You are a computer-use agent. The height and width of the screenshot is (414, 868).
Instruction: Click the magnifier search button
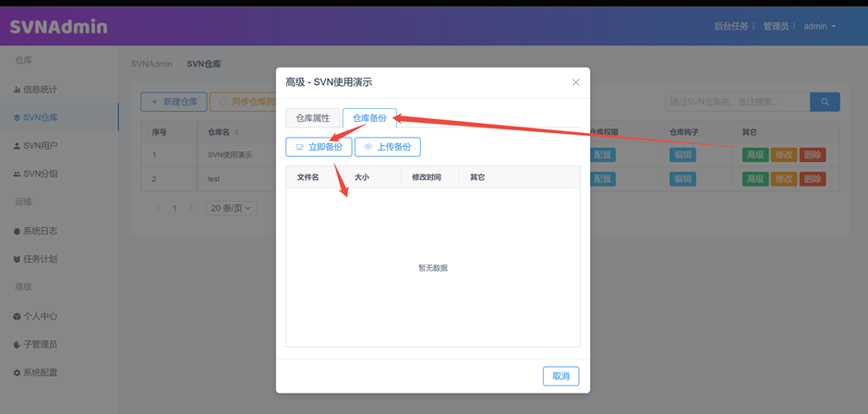pos(825,102)
